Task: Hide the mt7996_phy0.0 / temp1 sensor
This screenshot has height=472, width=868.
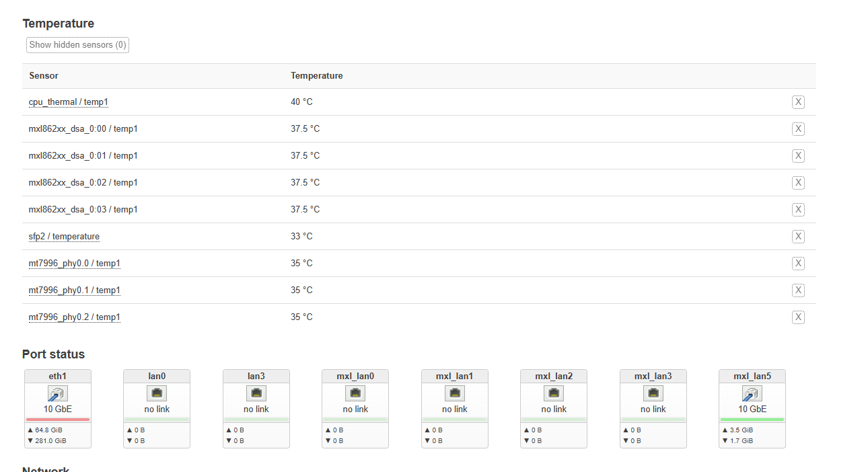Action: click(798, 264)
